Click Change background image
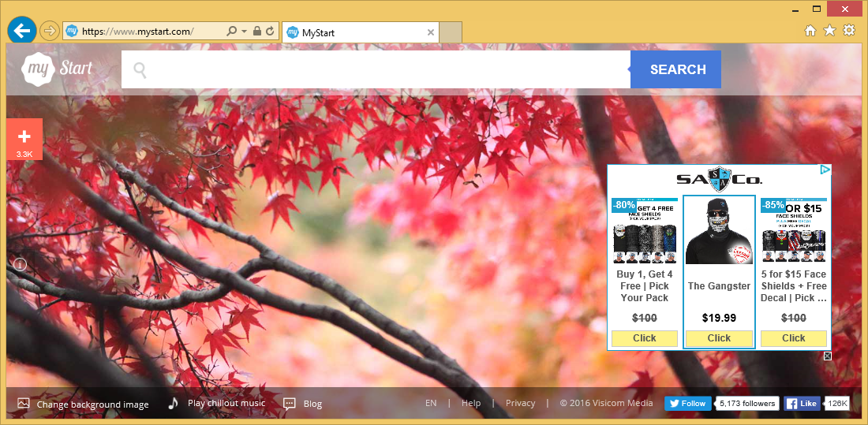 tap(83, 404)
